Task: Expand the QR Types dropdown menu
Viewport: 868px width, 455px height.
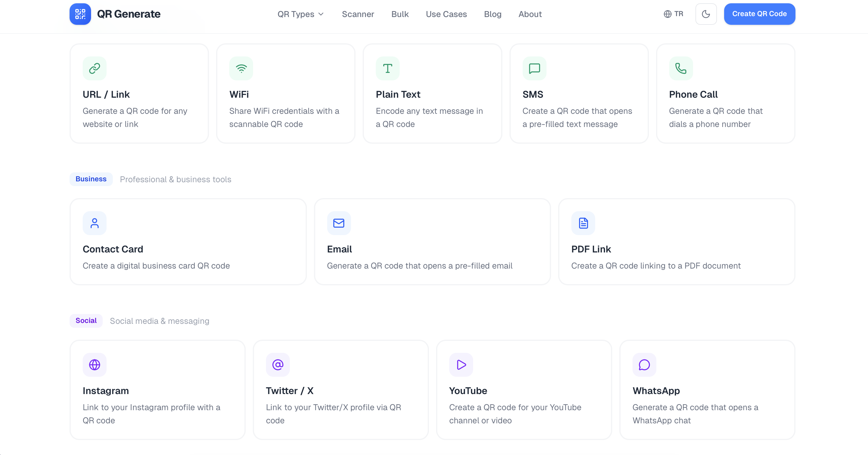Action: (300, 14)
